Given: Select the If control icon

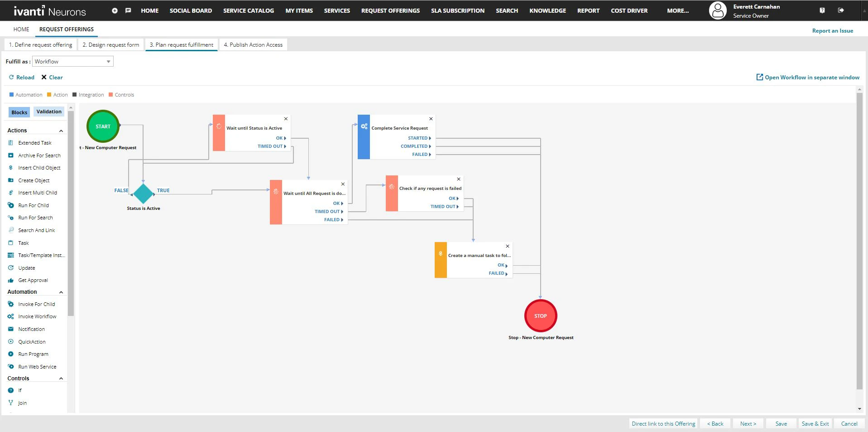Looking at the screenshot, I should click(x=10, y=390).
